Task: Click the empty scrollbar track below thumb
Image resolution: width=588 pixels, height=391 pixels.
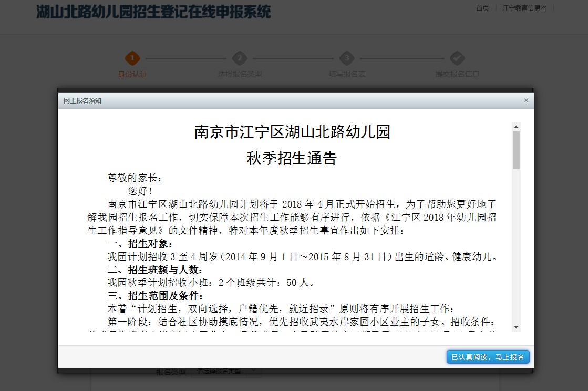Action: tap(517, 247)
